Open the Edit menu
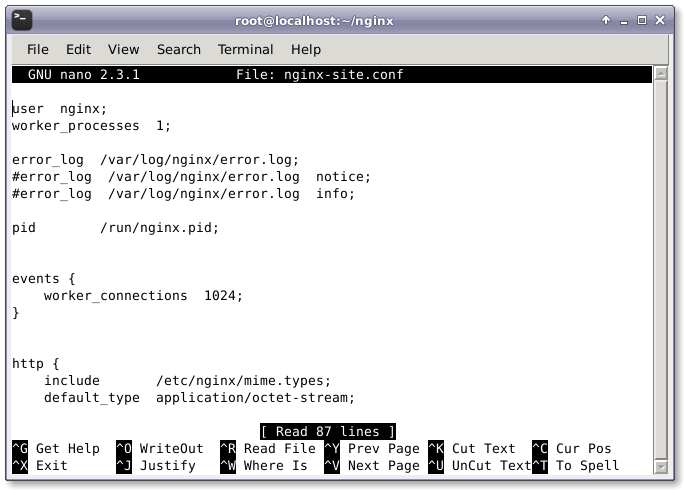The height and width of the screenshot is (490, 684). 78,49
